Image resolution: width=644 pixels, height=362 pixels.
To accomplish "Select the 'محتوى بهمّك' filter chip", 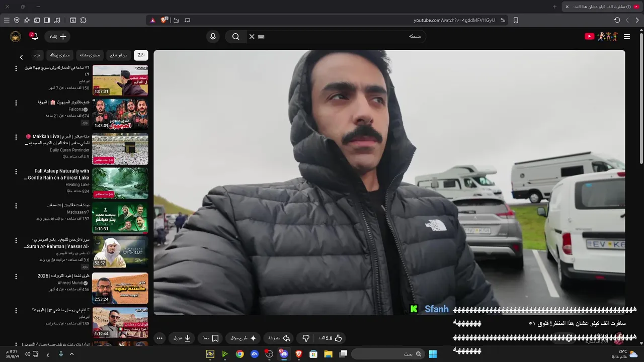I will click(60, 55).
